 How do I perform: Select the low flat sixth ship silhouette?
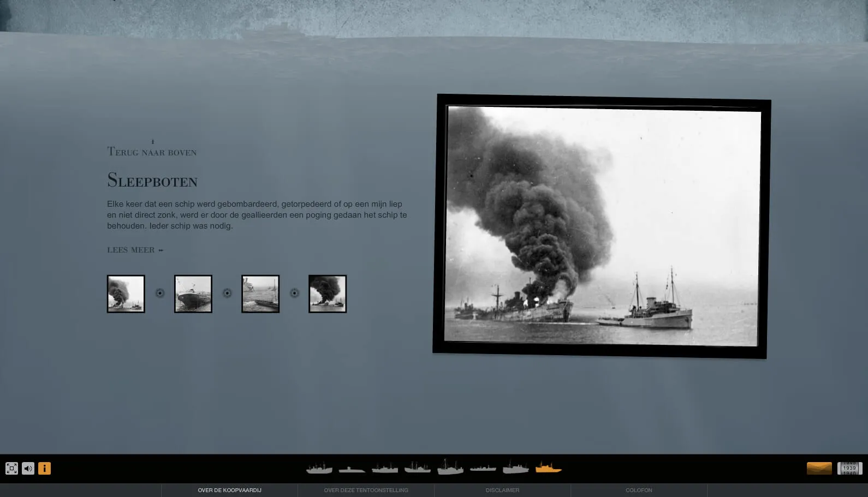pos(483,468)
